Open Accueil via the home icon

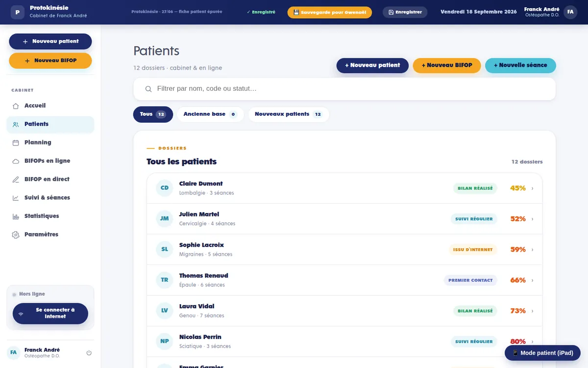coord(16,105)
